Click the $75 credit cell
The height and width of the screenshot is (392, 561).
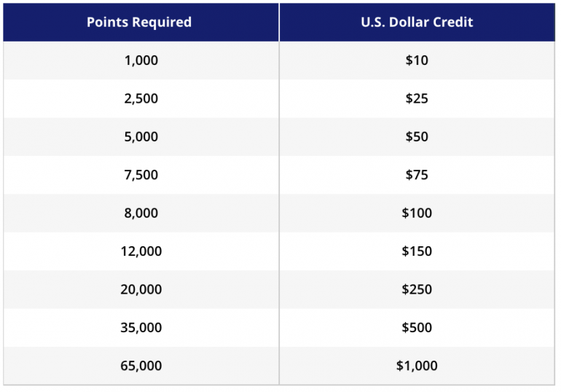(417, 175)
